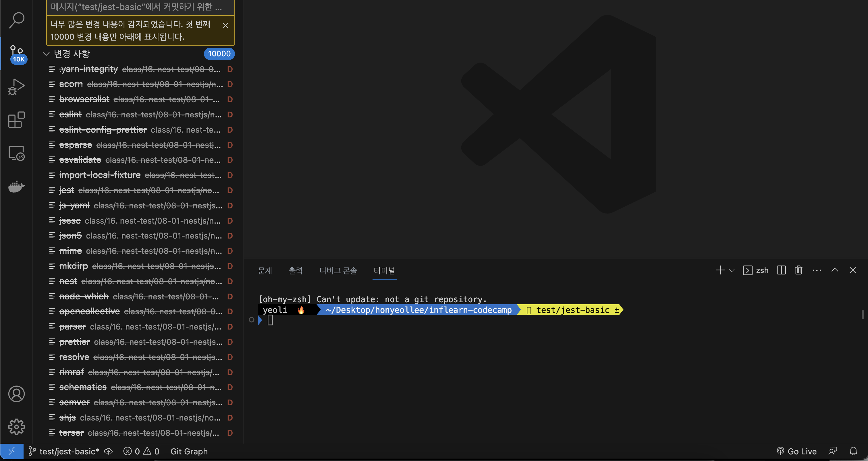Open the Extensions view
The width and height of the screenshot is (868, 461).
(16, 120)
